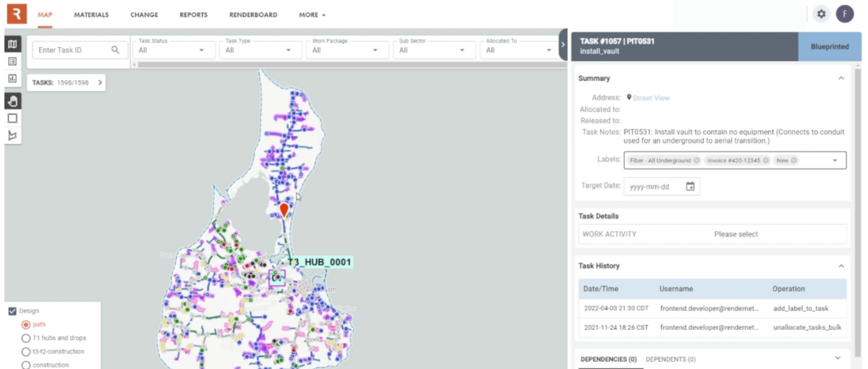The height and width of the screenshot is (369, 868).
Task: Select the rectangle selection tool
Action: (x=12, y=118)
